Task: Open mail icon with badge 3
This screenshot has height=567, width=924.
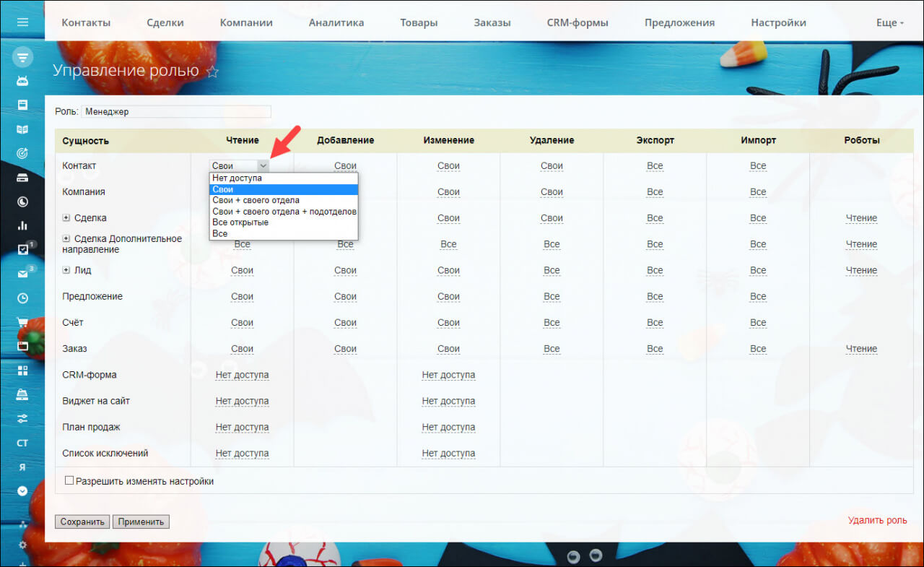Action: (x=22, y=274)
